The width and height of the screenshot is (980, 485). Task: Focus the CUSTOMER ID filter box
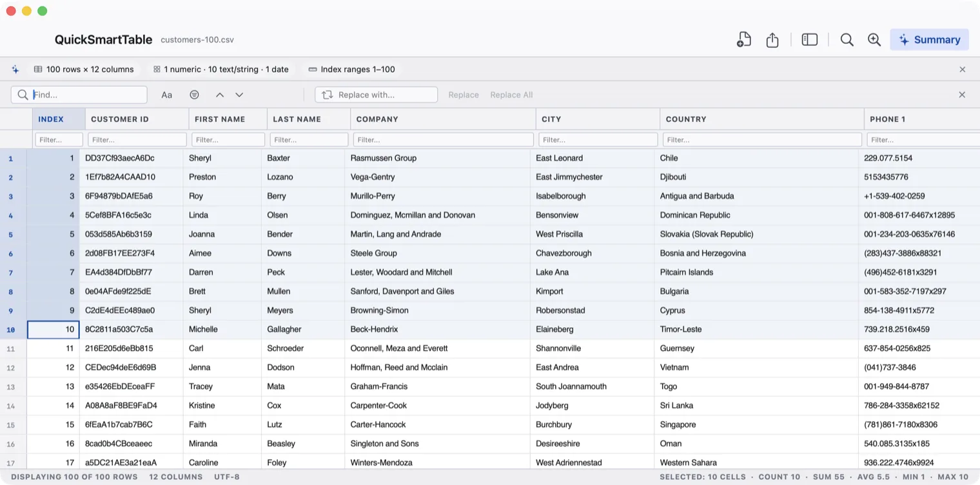click(137, 139)
